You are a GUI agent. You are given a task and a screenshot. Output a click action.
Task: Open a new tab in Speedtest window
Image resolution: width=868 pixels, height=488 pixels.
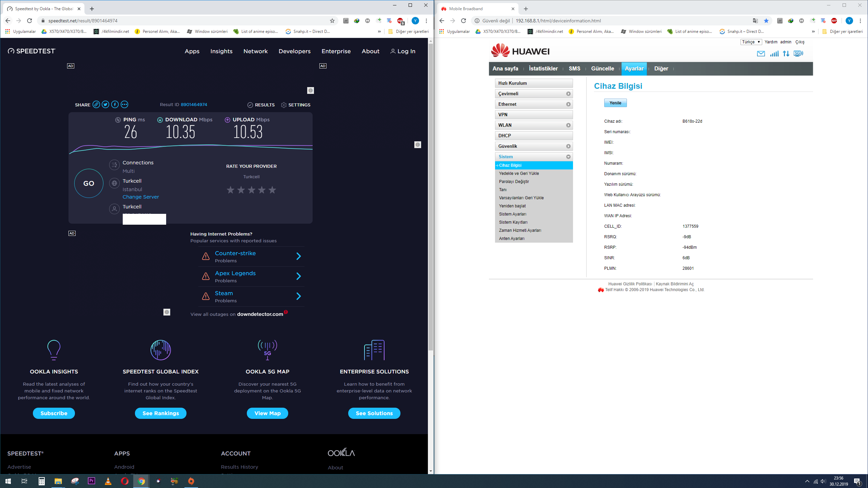tap(92, 9)
